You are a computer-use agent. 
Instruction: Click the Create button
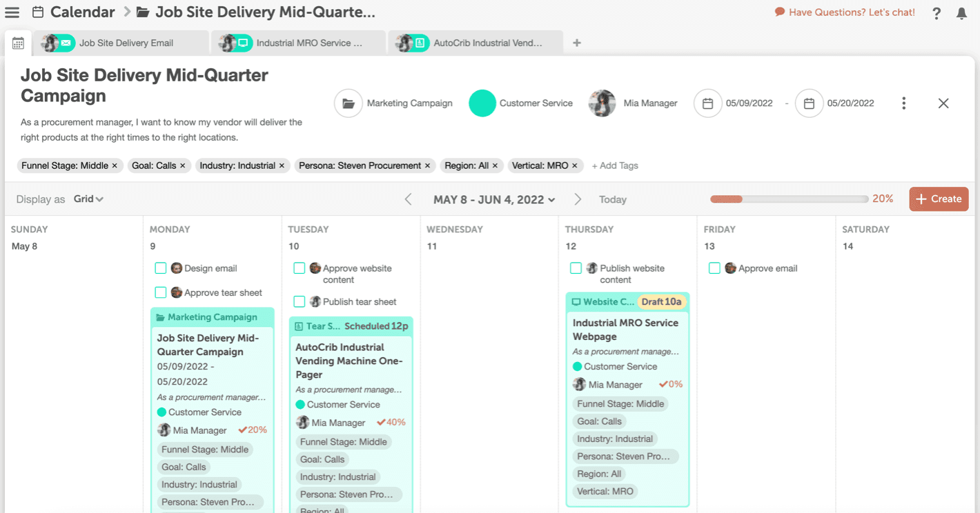(x=939, y=199)
